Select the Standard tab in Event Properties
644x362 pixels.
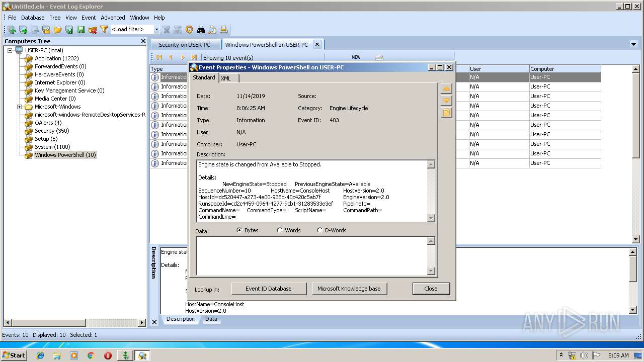(x=204, y=77)
